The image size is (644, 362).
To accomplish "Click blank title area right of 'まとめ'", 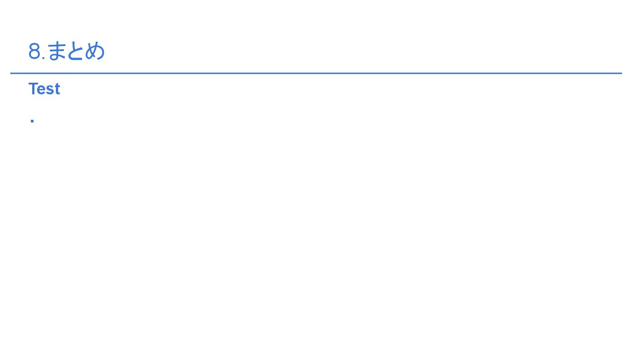I will 358,51.
